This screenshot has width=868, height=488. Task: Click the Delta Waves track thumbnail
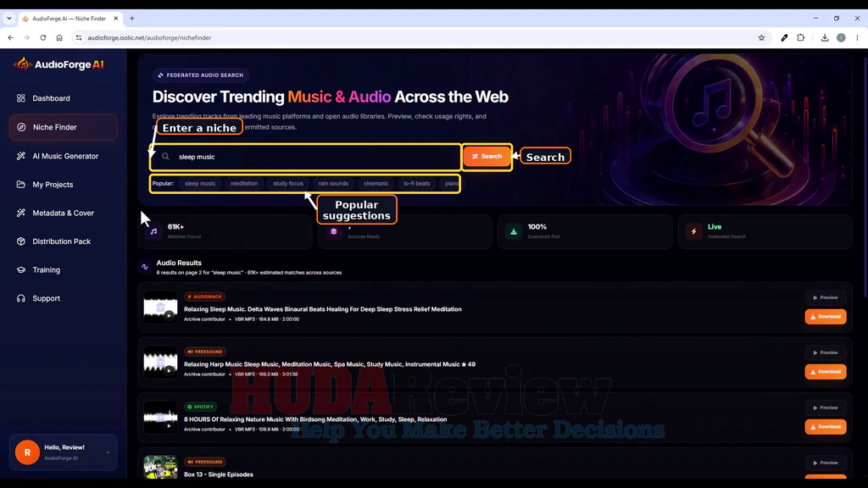[160, 307]
